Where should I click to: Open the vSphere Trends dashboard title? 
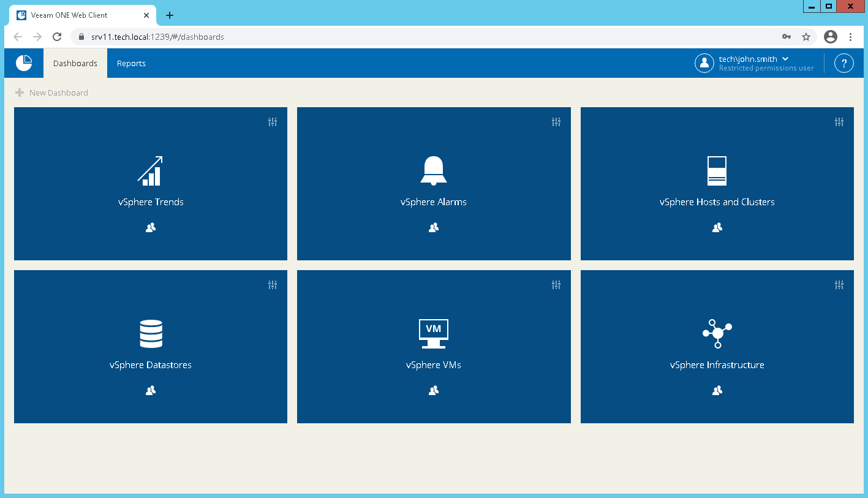point(151,202)
